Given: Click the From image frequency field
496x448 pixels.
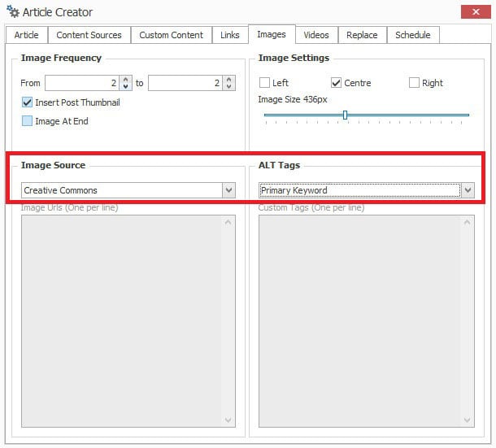Looking at the screenshot, I should pyautogui.click(x=82, y=83).
